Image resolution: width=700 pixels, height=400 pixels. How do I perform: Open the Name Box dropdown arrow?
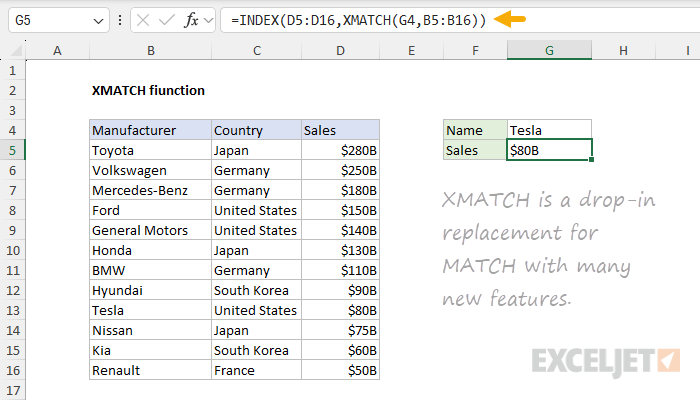click(97, 20)
